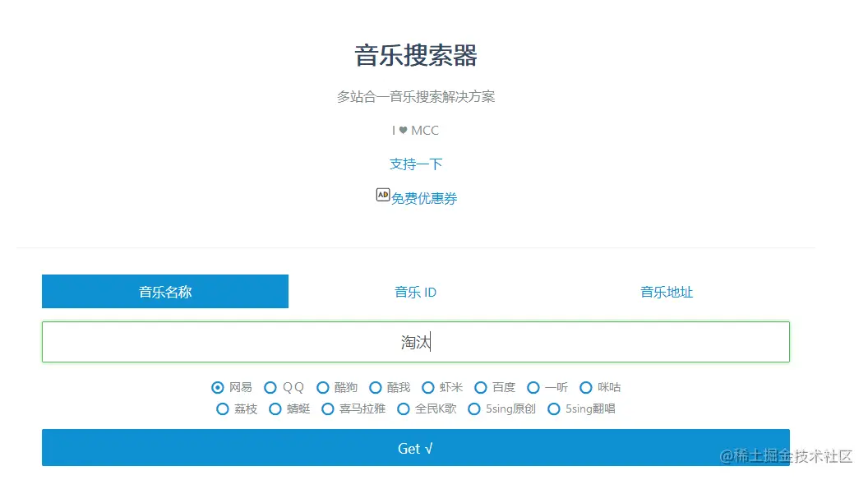Choose 酷狗 as the search source
This screenshot has width=868, height=480.
click(x=323, y=387)
